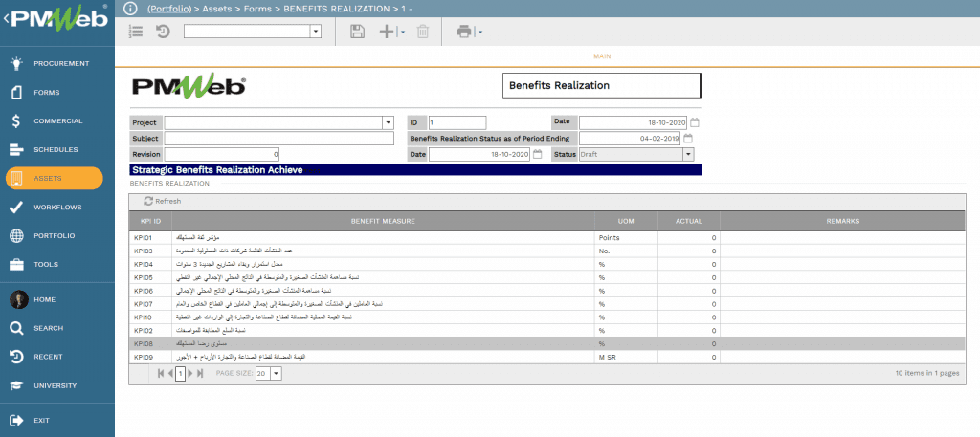
Task: Select page number 1 in pager
Action: point(181,373)
